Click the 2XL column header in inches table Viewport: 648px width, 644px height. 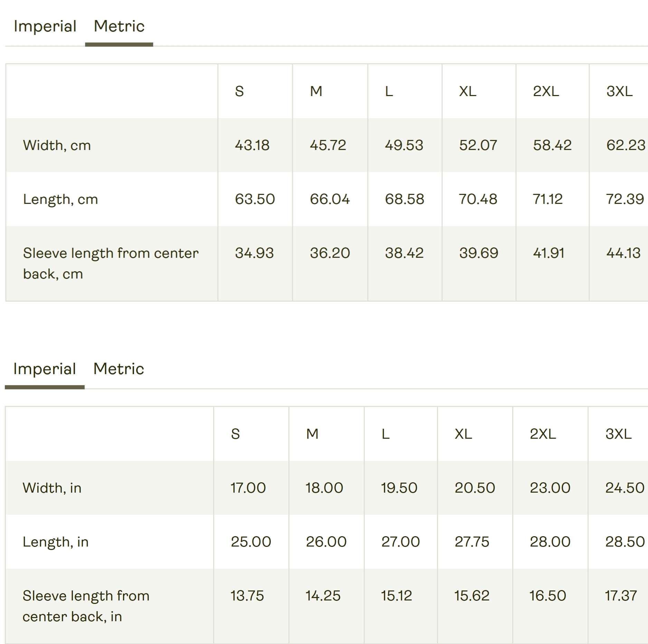(543, 434)
